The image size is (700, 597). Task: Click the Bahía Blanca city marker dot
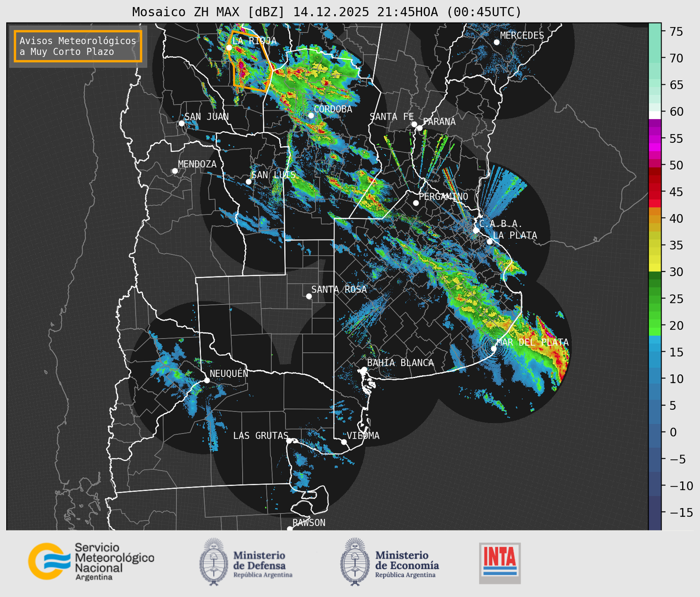point(364,369)
